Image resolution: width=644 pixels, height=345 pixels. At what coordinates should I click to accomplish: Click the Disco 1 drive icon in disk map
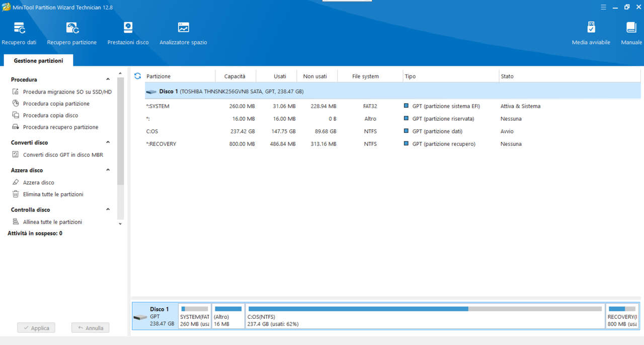click(140, 317)
